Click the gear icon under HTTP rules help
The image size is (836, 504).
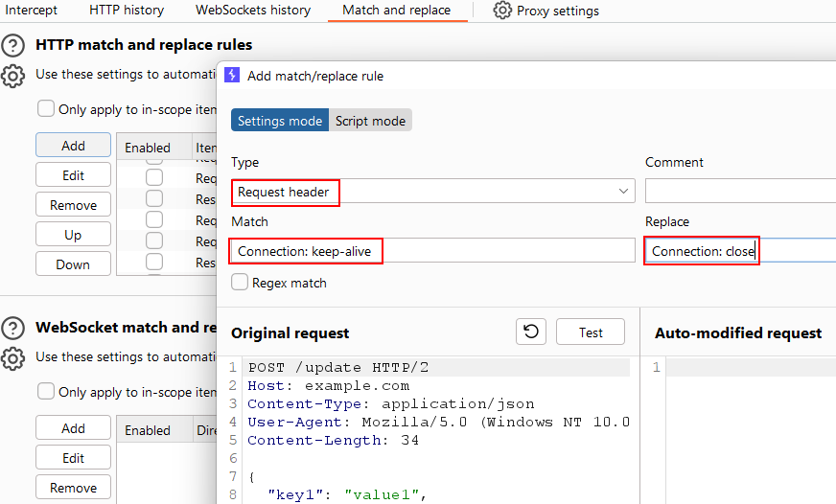coord(13,76)
